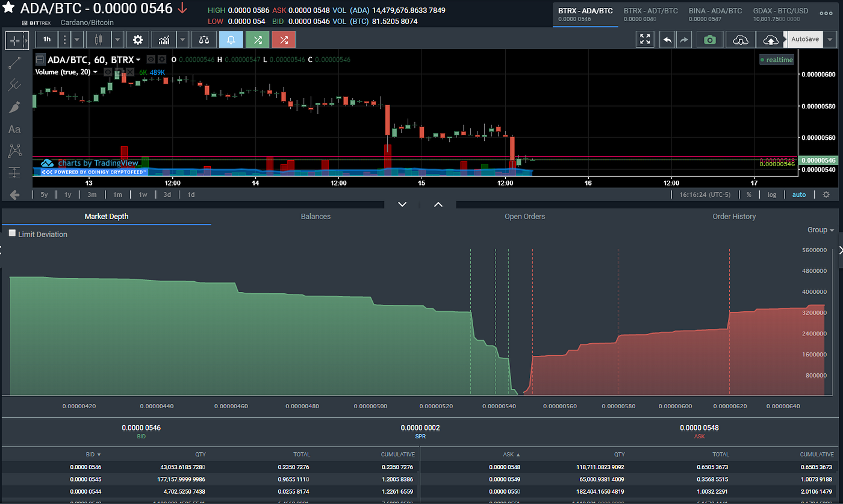Switch to the Balances tab
This screenshot has height=504, width=843.
tap(316, 217)
